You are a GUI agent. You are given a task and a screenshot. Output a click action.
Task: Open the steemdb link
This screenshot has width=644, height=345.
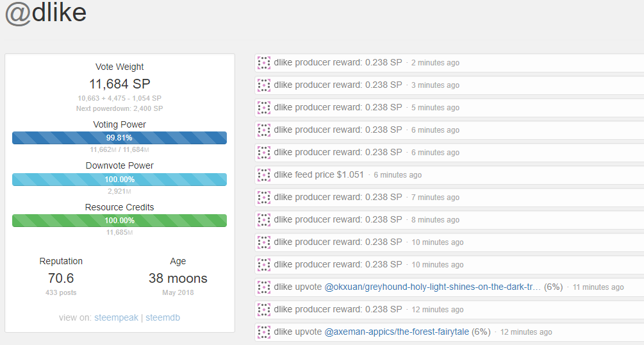click(163, 317)
